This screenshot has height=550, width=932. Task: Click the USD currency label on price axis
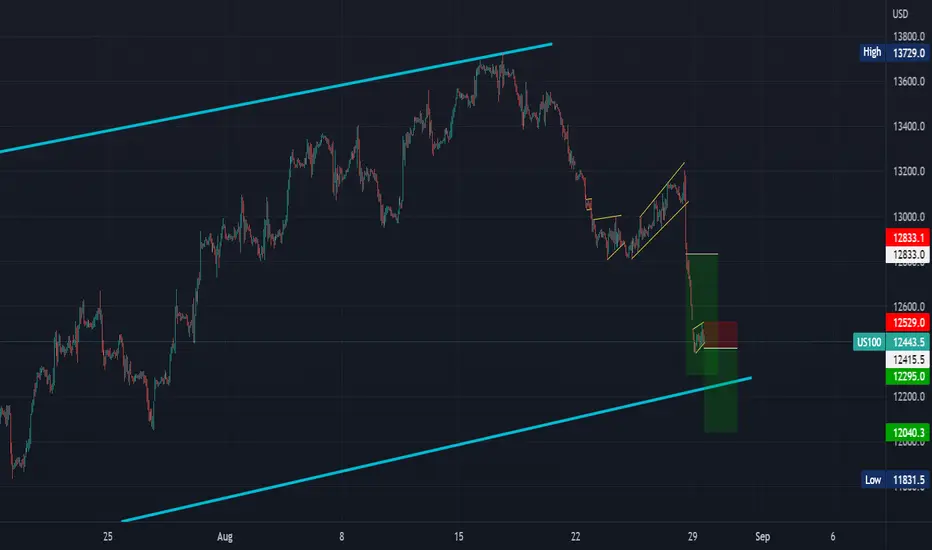tap(900, 14)
